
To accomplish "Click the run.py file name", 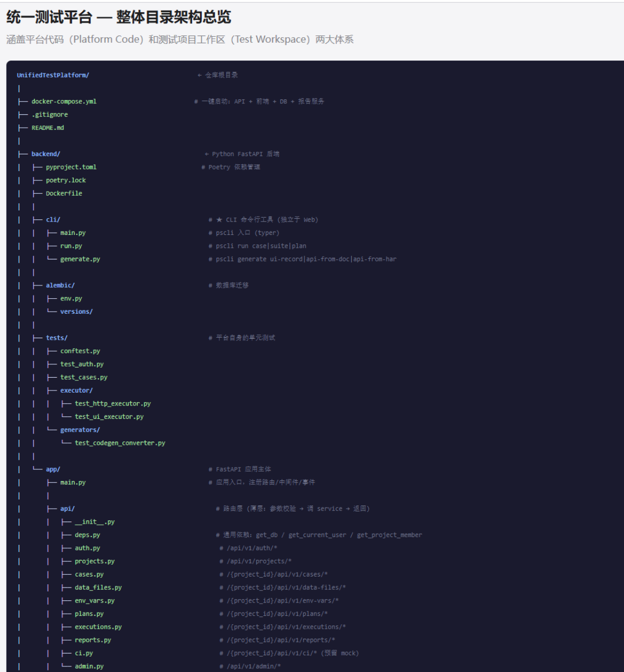I will 71,246.
